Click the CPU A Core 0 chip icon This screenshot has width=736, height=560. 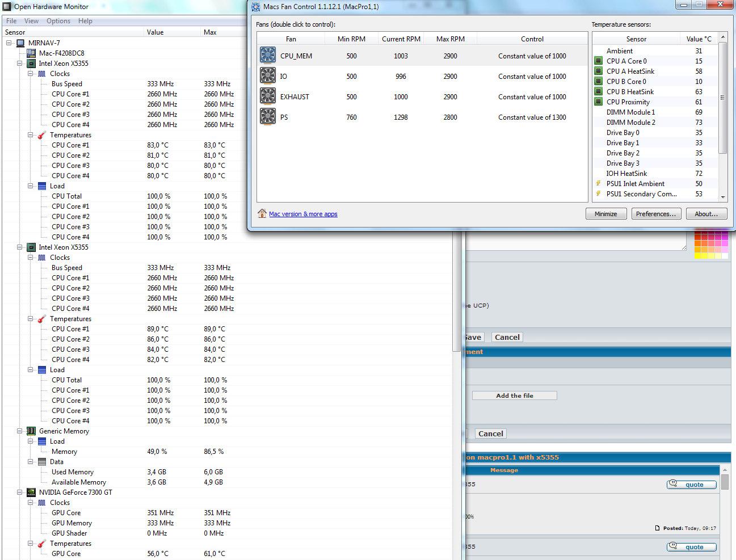[x=598, y=61]
